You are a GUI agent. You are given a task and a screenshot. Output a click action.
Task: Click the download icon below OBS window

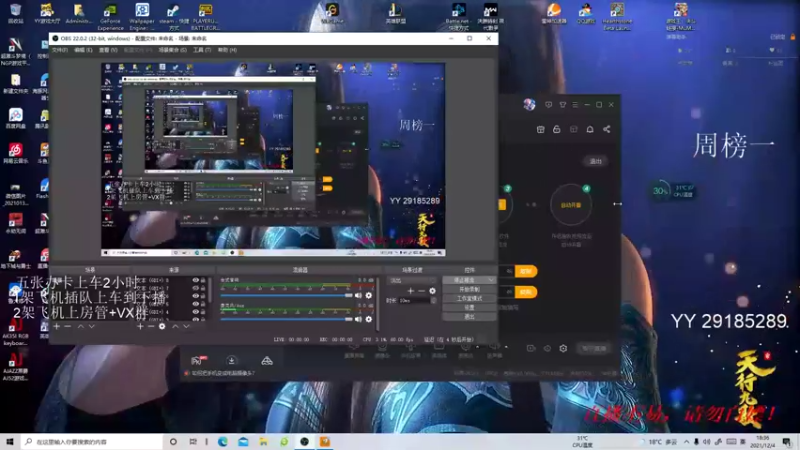(231, 361)
